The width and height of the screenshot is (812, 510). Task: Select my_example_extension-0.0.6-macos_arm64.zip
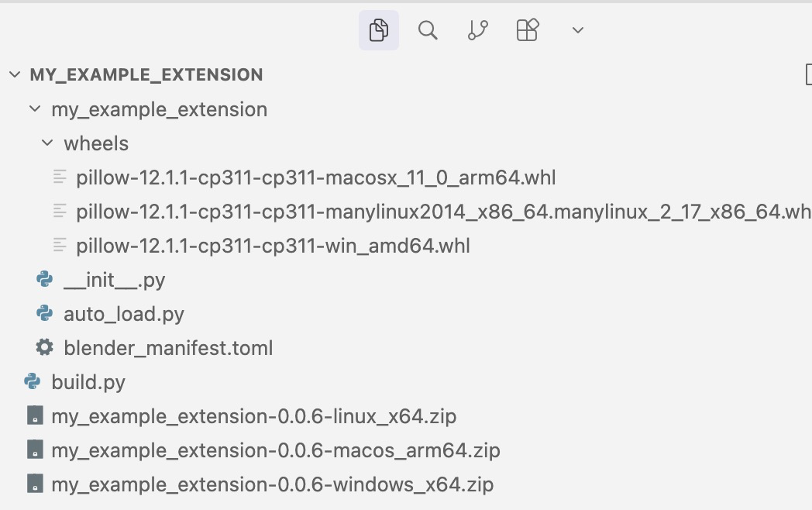[275, 450]
